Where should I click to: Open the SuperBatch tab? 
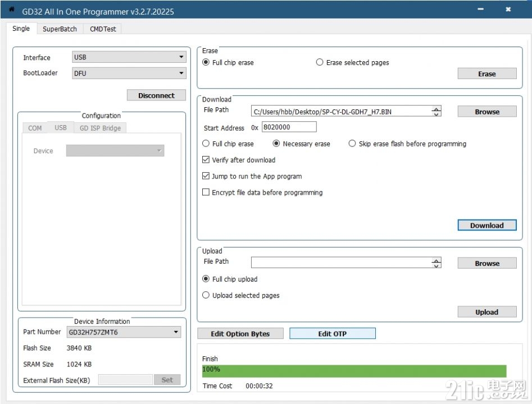point(60,29)
